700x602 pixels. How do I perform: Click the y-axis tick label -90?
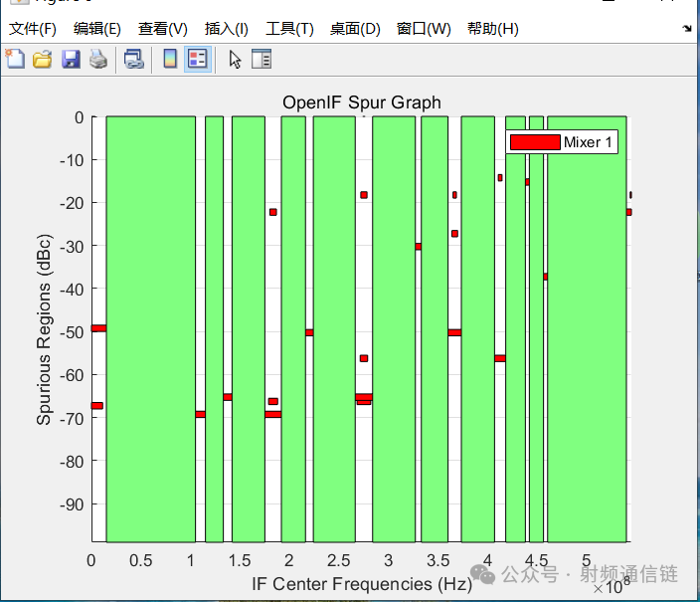72,504
